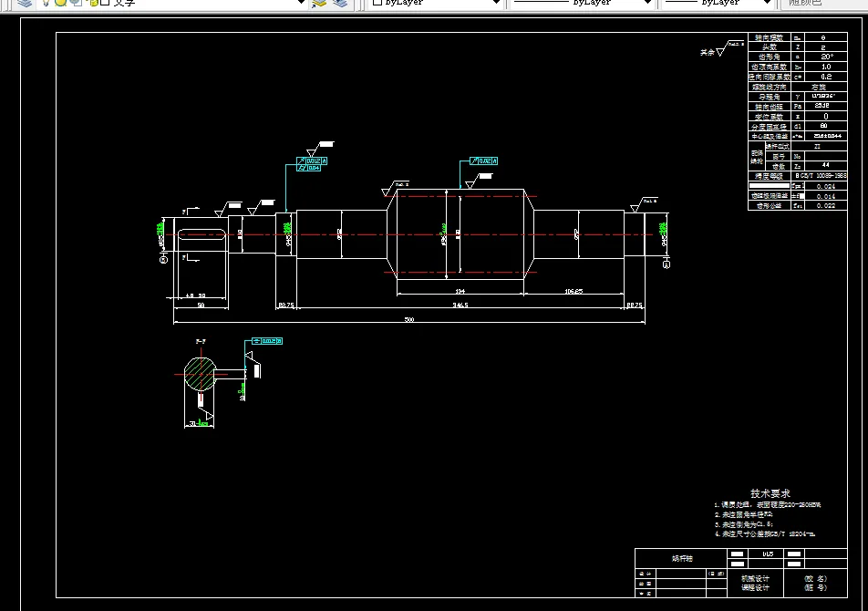The height and width of the screenshot is (611, 868).
Task: Select the (班 号) title block cell
Action: coord(815,588)
